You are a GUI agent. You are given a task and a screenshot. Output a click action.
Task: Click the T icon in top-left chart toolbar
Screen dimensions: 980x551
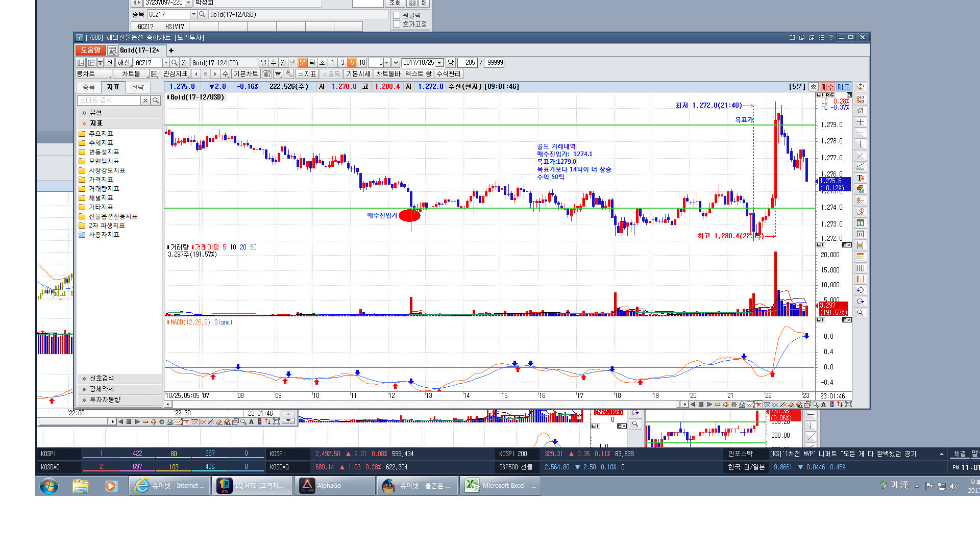click(100, 63)
